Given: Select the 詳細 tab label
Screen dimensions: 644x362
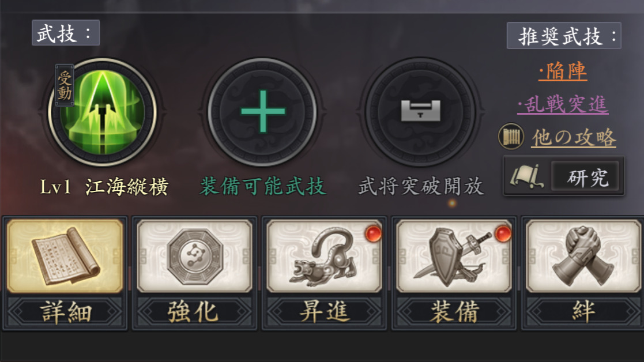Looking at the screenshot, I should [x=65, y=312].
